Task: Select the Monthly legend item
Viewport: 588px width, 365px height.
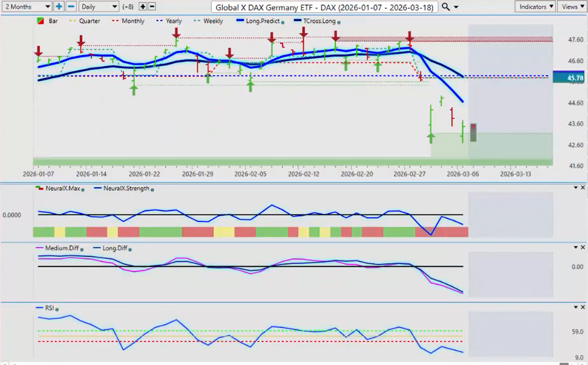Action: [x=133, y=21]
